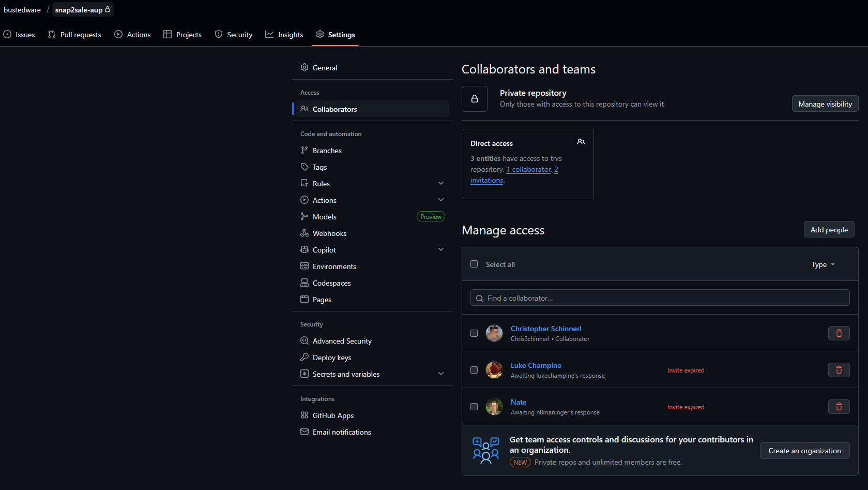Viewport: 868px width, 490px height.
Task: Open Branches settings in sidebar
Action: pos(327,151)
